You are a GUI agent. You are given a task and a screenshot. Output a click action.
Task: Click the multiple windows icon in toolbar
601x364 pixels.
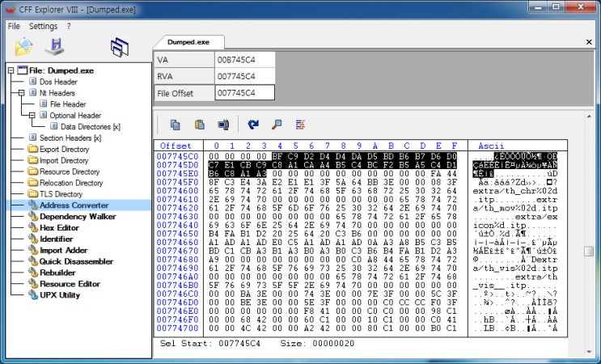coord(121,47)
